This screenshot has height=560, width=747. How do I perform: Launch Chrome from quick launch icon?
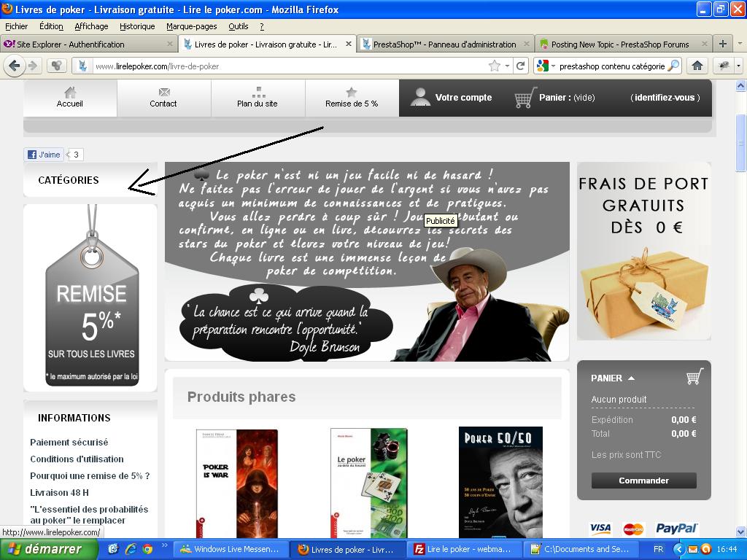(147, 549)
